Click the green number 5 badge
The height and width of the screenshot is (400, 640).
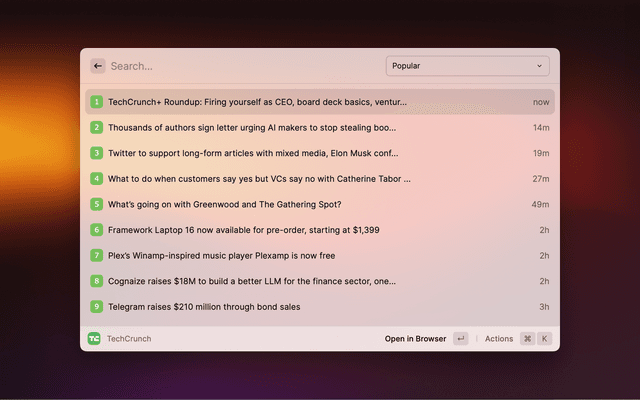click(x=97, y=204)
